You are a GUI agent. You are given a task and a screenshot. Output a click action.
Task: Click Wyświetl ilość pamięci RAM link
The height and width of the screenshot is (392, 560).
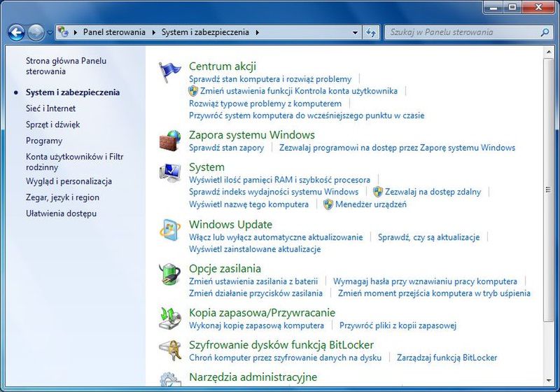[x=279, y=180]
